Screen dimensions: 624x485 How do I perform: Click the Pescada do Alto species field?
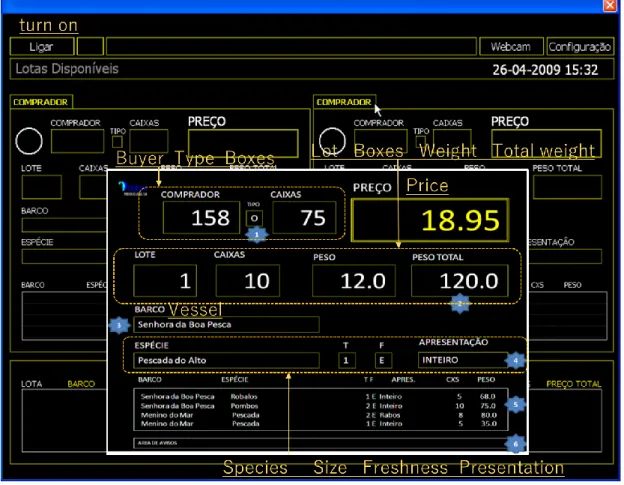[227, 362]
